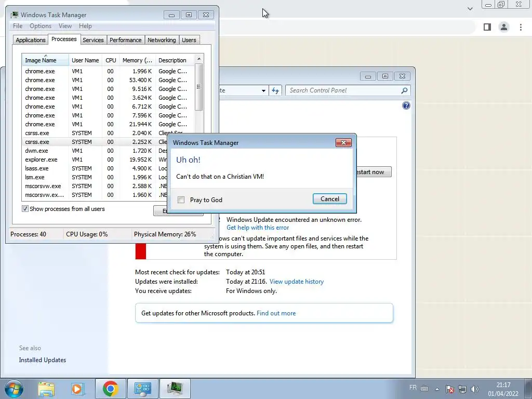532x399 pixels.
Task: Sort processes by Description column
Action: click(175, 60)
